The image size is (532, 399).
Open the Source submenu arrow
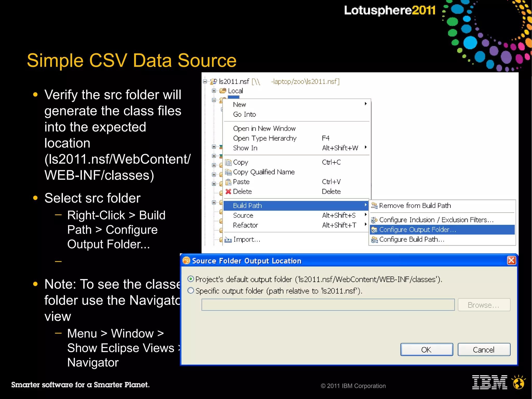pos(366,215)
